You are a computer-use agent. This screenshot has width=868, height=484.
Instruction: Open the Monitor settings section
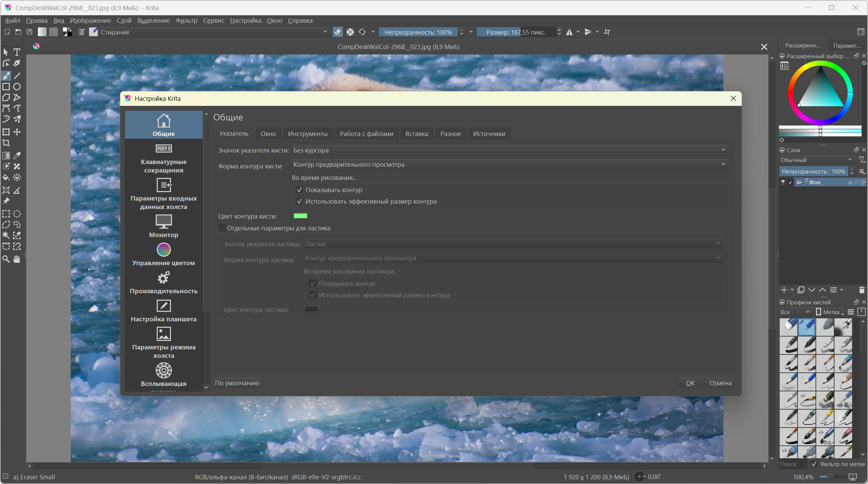tap(164, 226)
